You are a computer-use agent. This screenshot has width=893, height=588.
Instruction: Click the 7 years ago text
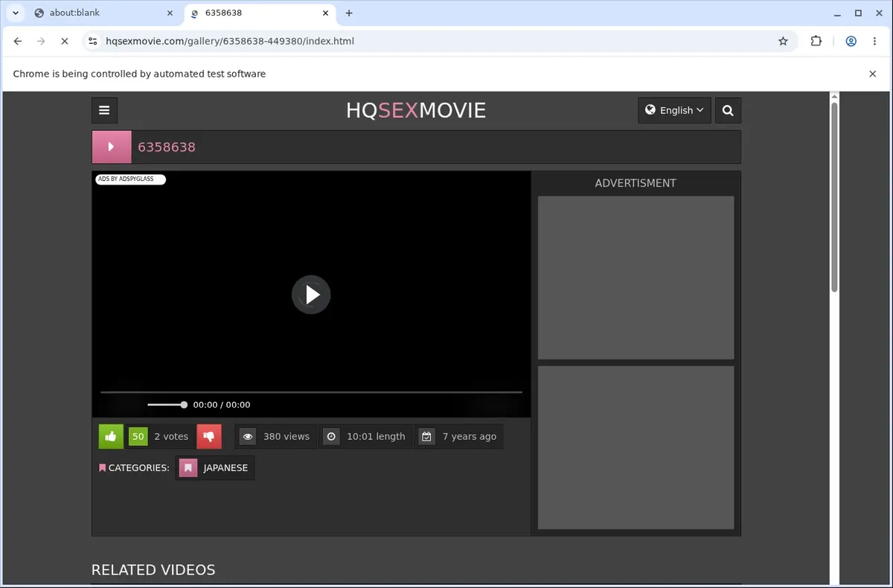(469, 437)
